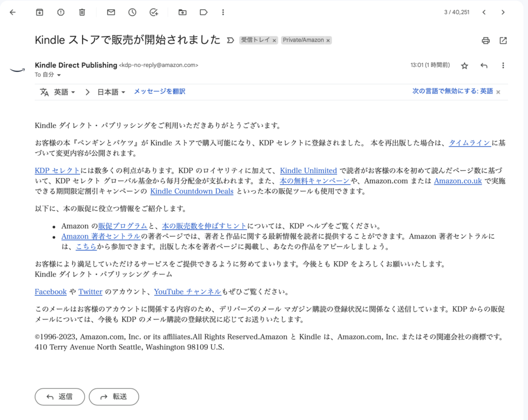
Task: Print the email with printer icon
Action: tap(485, 40)
